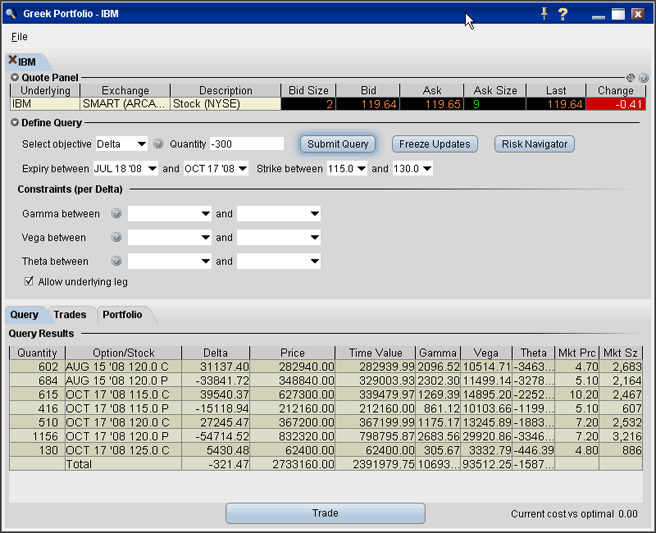The image size is (656, 533).
Task: Click the Quote Panel help icon
Action: (644, 77)
